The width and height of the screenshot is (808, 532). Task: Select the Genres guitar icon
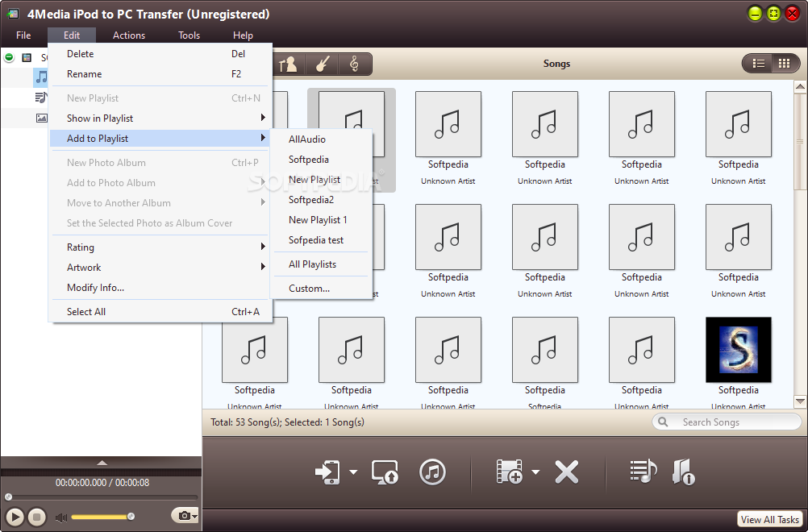[322, 64]
